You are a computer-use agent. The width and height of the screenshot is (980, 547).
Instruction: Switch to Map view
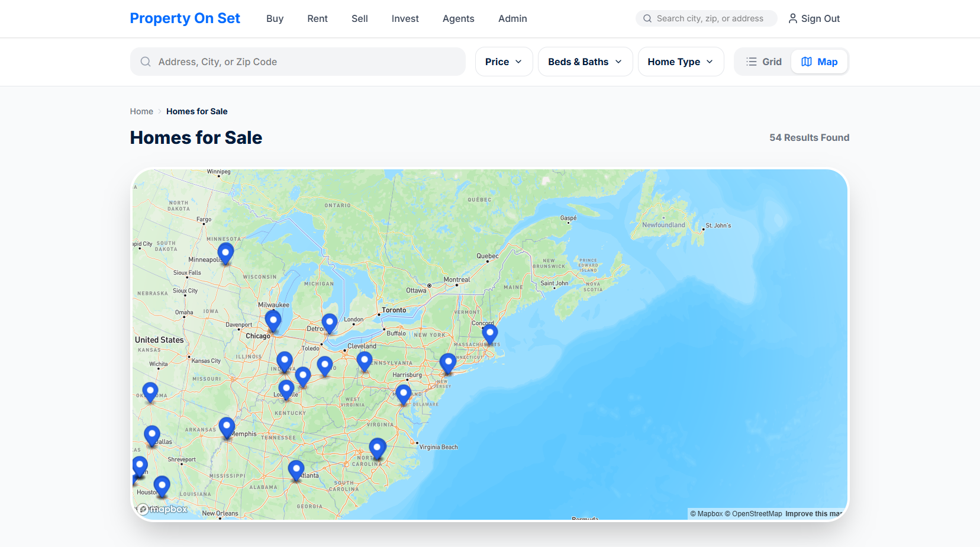[820, 62]
